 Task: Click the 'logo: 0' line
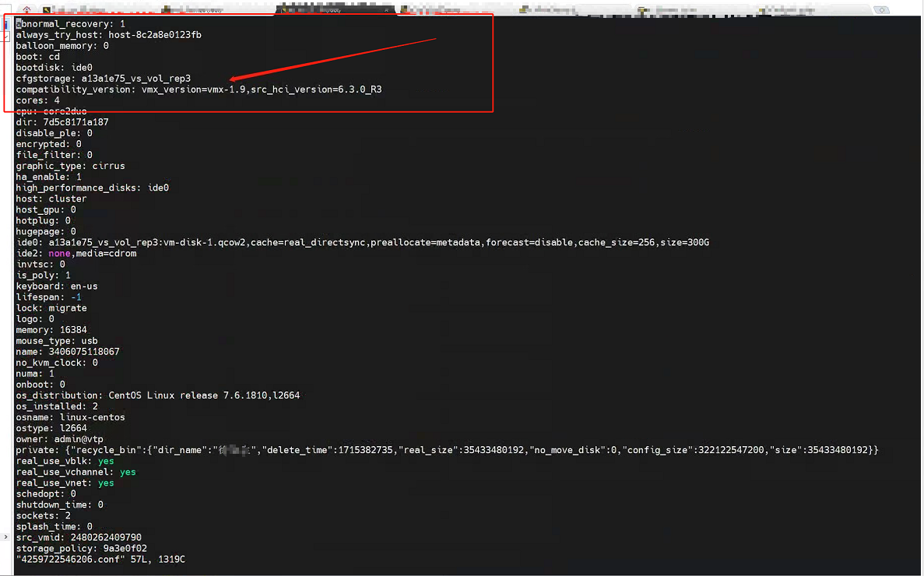pyautogui.click(x=35, y=318)
